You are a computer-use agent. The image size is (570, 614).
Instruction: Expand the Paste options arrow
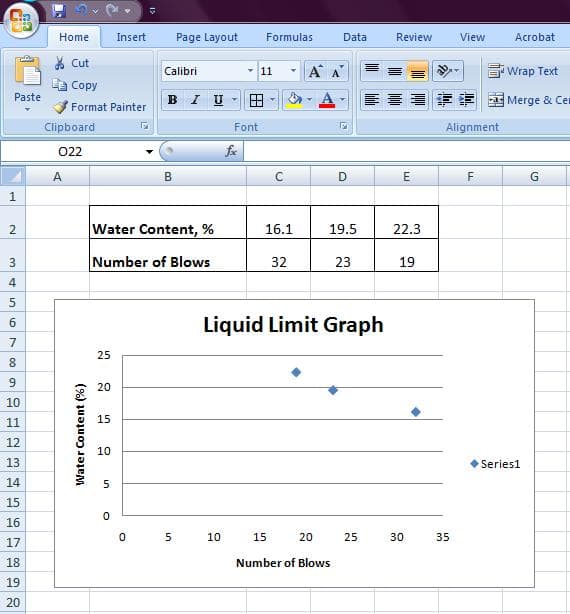point(27,109)
